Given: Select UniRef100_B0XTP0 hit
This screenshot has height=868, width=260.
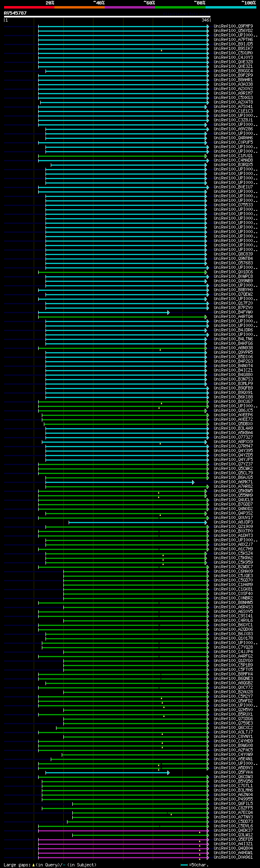Looking at the screenshot, I should 233,531.
